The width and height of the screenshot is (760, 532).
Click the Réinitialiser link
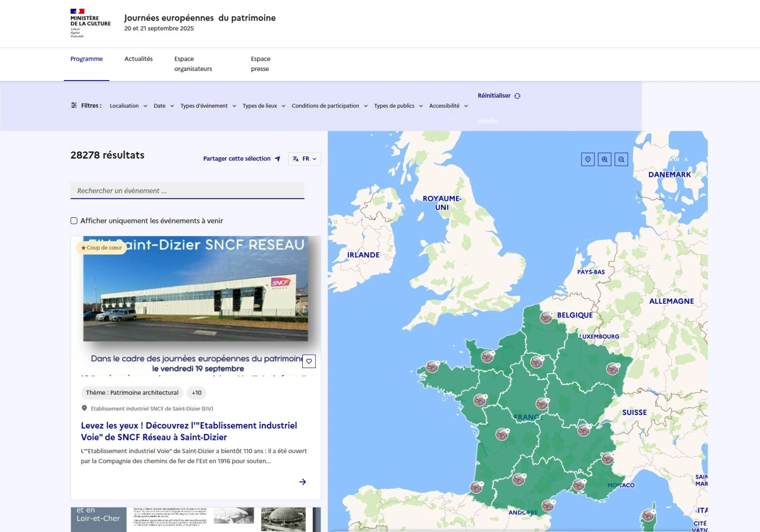click(x=494, y=95)
